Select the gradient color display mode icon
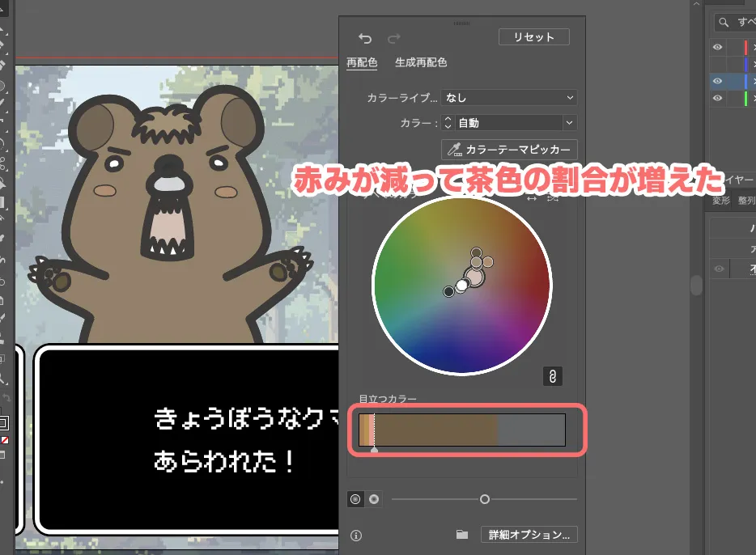 (374, 499)
